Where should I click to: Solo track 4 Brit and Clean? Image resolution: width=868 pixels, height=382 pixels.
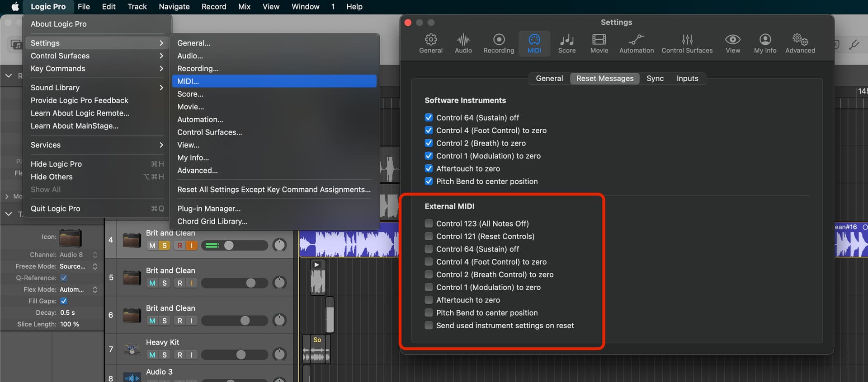pyautogui.click(x=165, y=246)
